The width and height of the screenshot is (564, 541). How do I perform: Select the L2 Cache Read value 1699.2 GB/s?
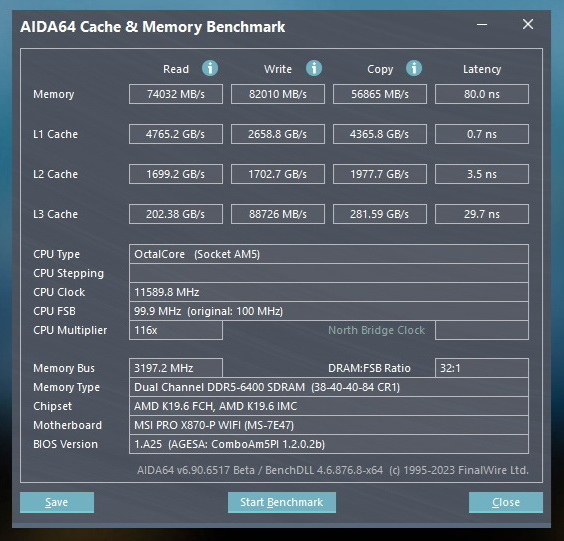click(176, 174)
